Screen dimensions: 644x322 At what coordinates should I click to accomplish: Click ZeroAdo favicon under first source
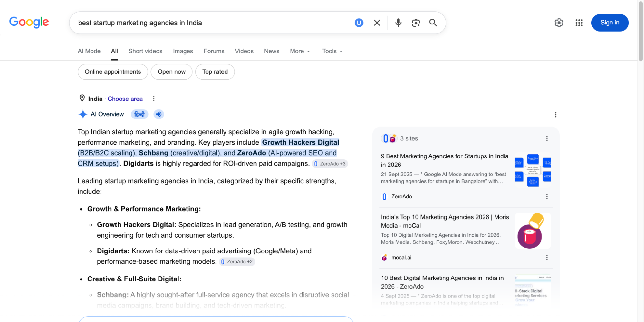[x=384, y=196]
